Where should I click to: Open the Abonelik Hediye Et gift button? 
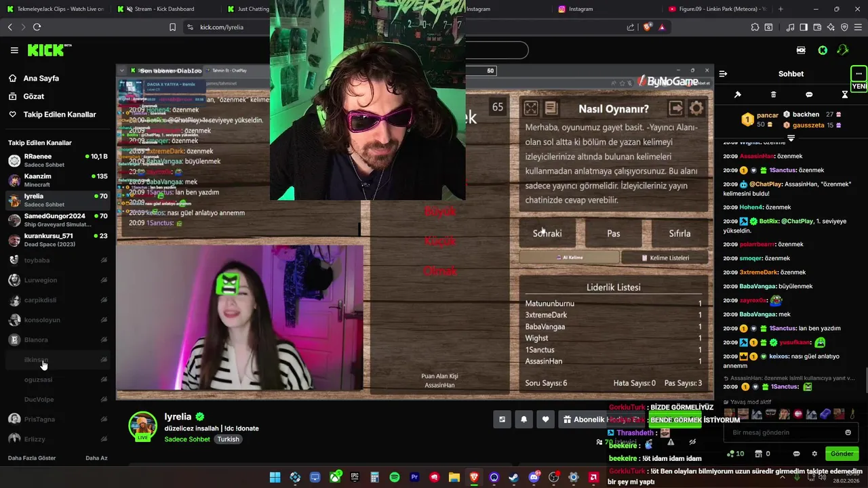coord(601,420)
